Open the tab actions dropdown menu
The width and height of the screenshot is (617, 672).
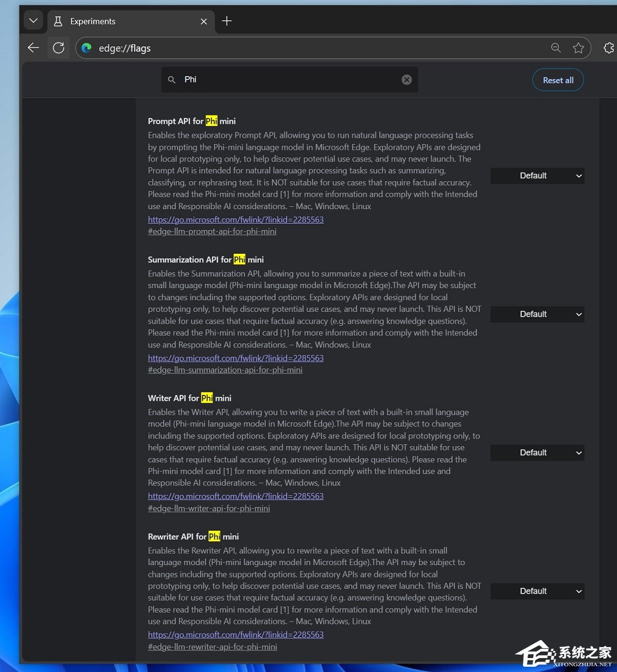click(34, 20)
